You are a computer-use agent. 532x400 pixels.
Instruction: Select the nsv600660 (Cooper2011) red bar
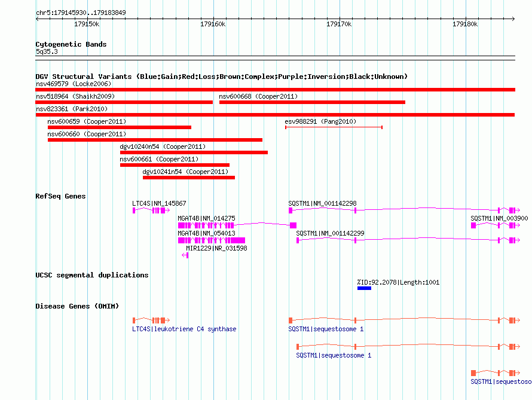(155, 140)
